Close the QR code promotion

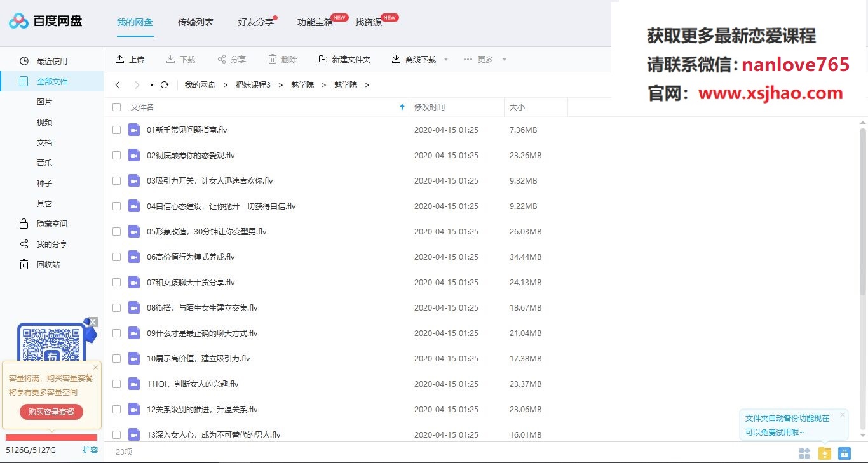[93, 322]
